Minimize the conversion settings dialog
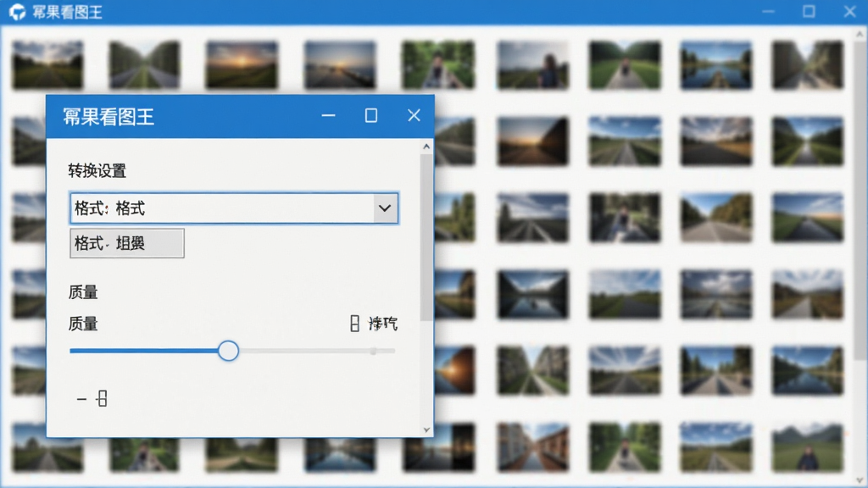 tap(328, 115)
